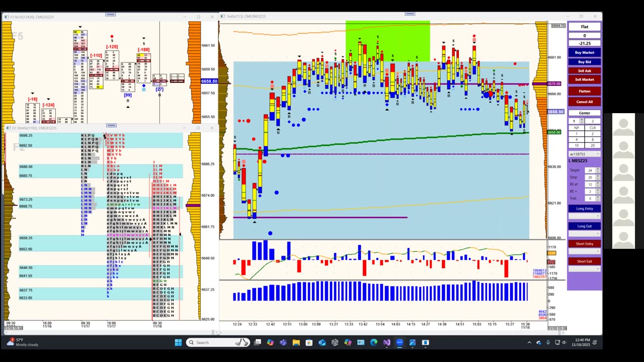Click the Flatten button

(x=584, y=91)
